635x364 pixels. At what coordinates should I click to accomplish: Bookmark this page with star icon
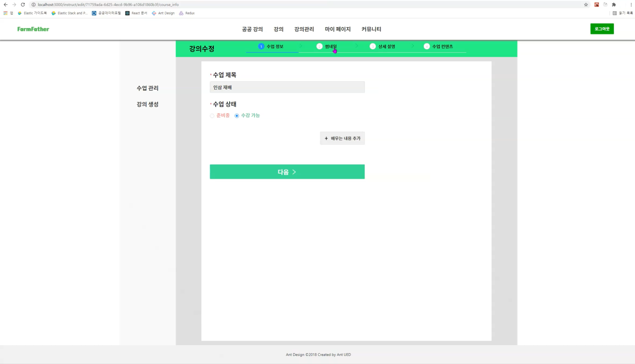pos(586,4)
